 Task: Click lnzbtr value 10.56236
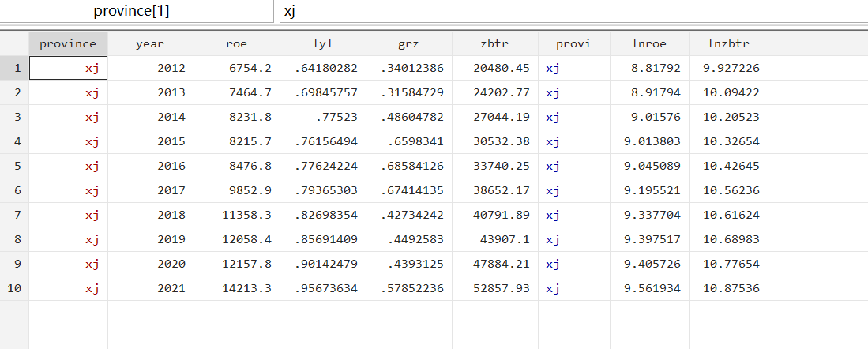(x=728, y=190)
